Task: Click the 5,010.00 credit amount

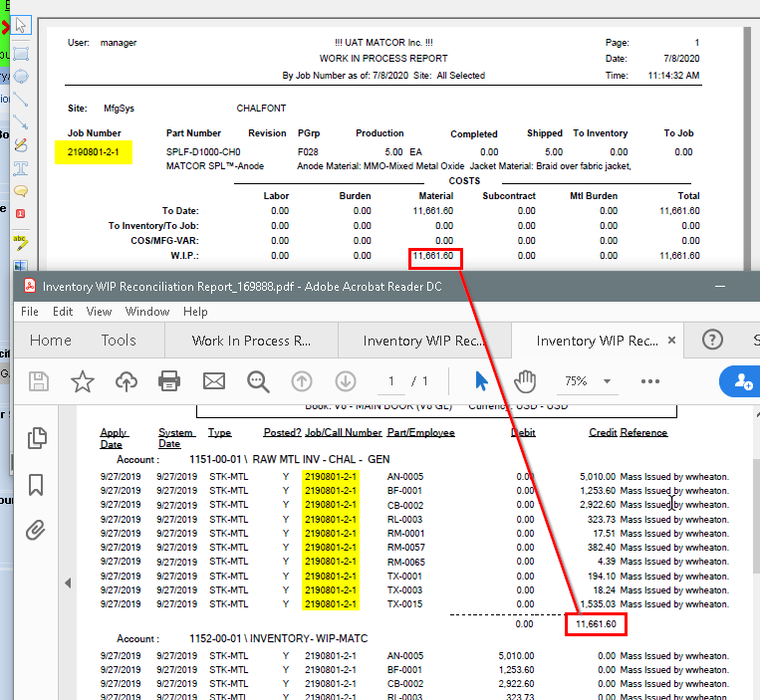Action: pos(598,477)
